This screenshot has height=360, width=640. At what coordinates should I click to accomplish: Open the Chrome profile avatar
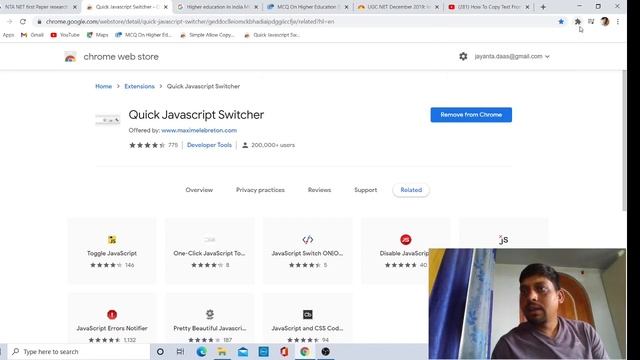coord(605,22)
